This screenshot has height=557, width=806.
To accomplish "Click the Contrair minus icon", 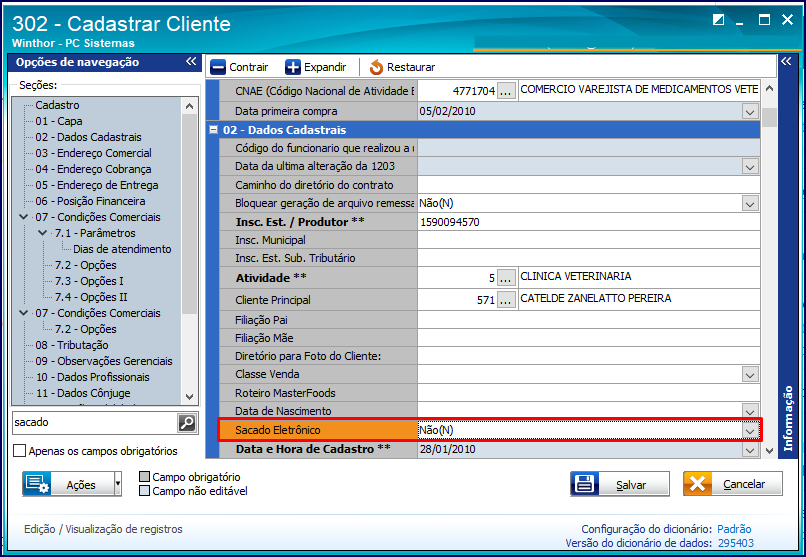I will 218,67.
